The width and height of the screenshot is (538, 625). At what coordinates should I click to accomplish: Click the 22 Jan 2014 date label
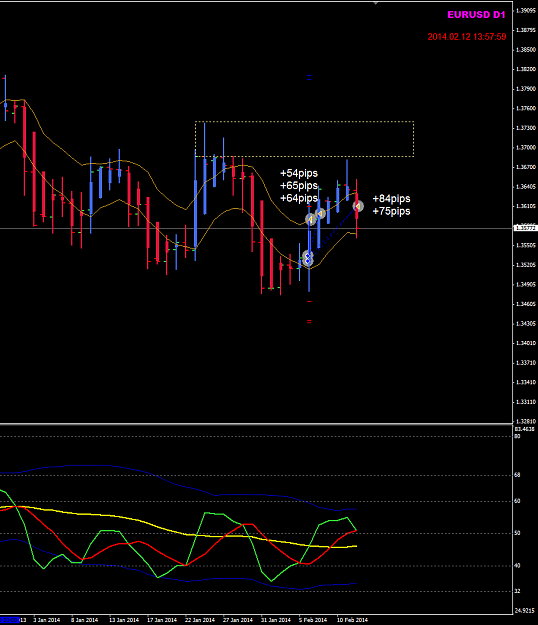(200, 620)
